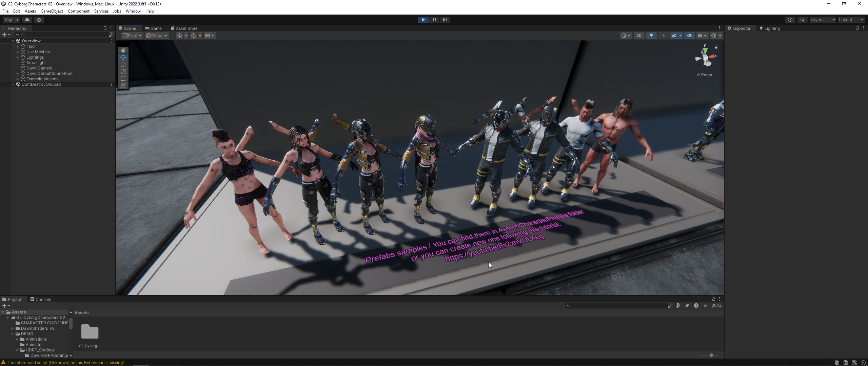Select the Rotate tool

123,64
